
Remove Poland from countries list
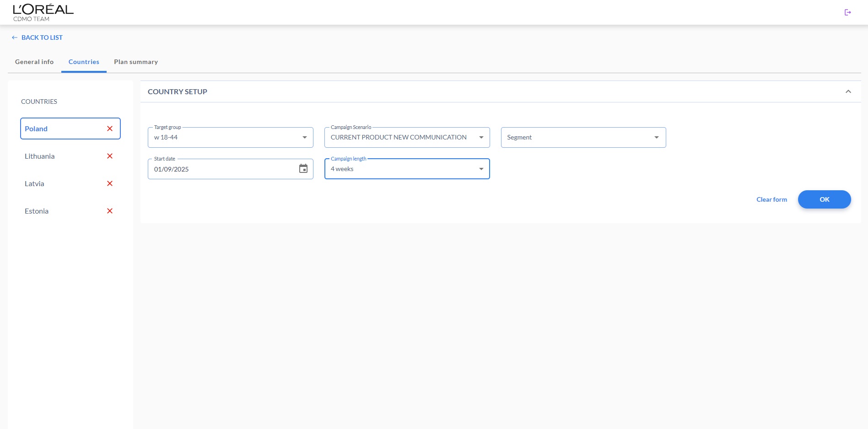coord(110,129)
